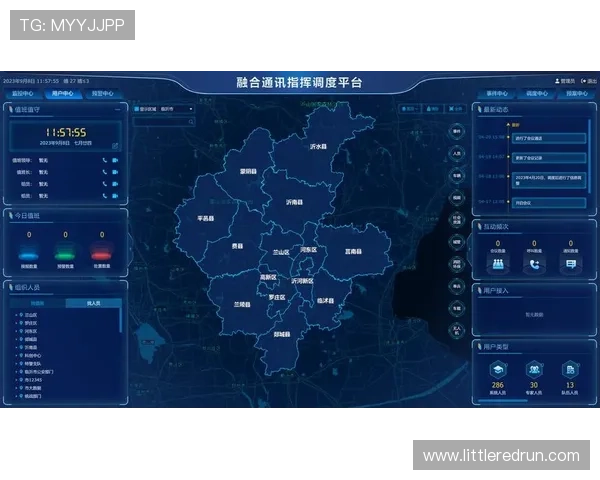Click the message icon under 互动频次
The width and height of the screenshot is (600, 480).
(570, 264)
